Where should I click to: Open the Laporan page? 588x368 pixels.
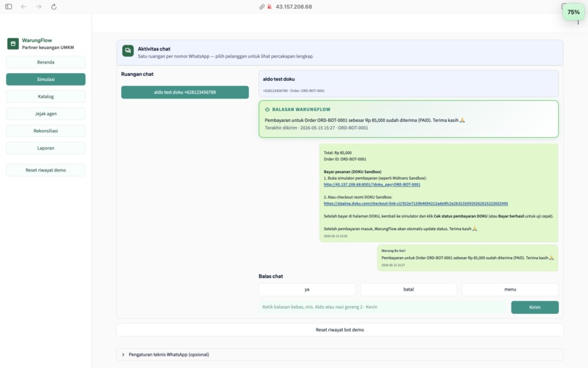(46, 148)
